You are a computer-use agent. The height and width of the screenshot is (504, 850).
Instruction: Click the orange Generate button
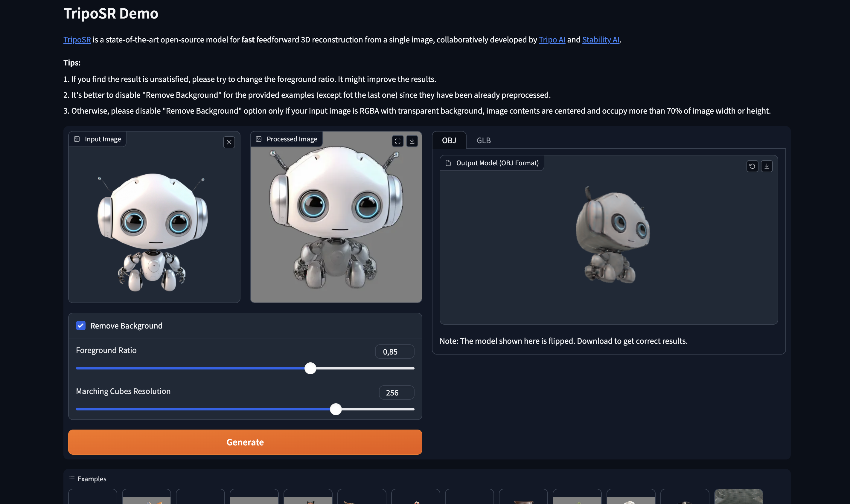245,442
